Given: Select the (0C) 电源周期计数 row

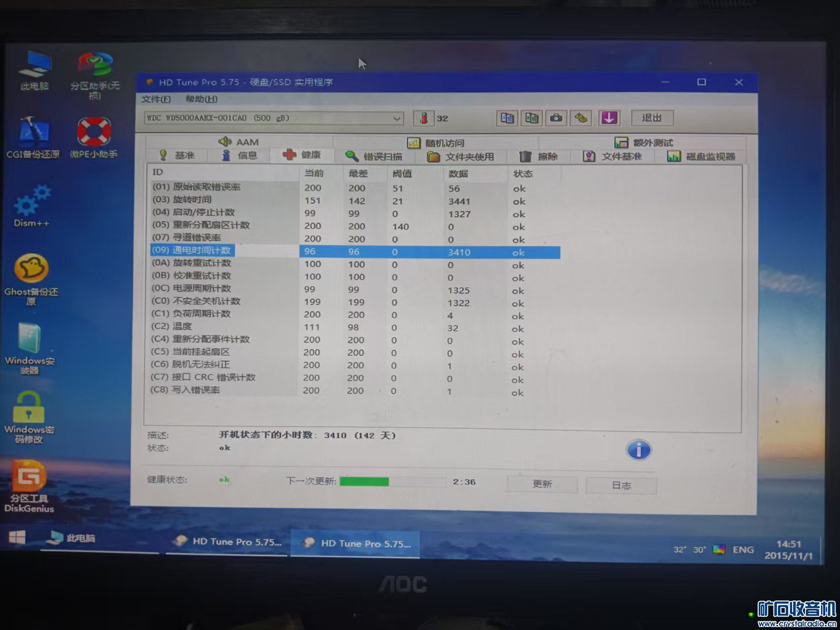Looking at the screenshot, I should pos(355,290).
